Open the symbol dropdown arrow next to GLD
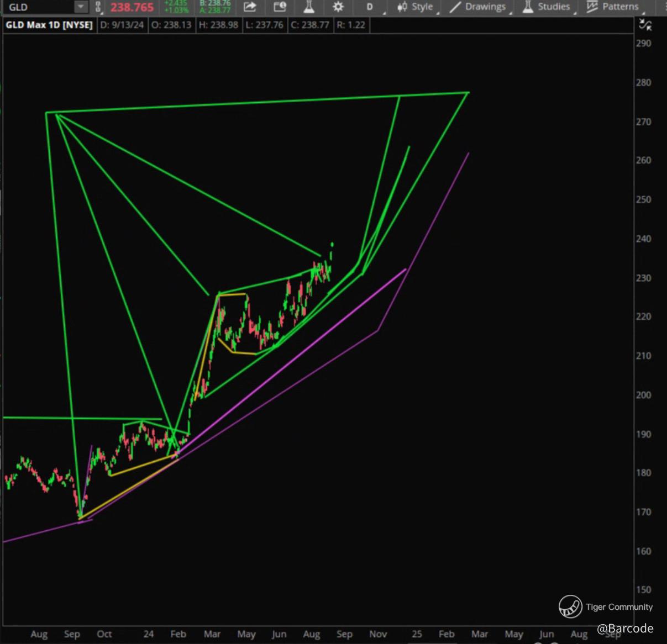This screenshot has width=667, height=644. (x=81, y=7)
